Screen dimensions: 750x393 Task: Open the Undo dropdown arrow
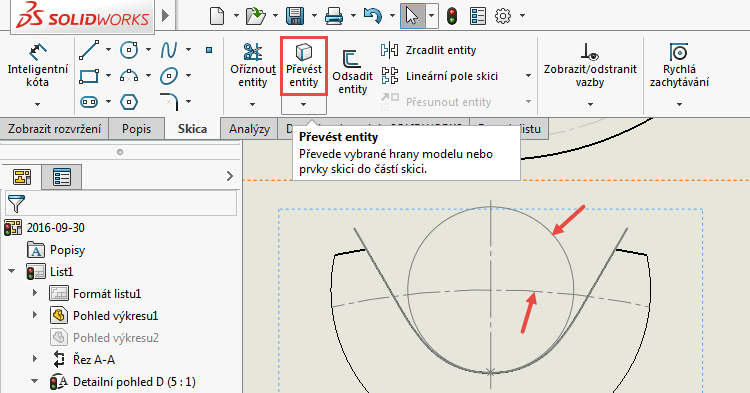392,16
